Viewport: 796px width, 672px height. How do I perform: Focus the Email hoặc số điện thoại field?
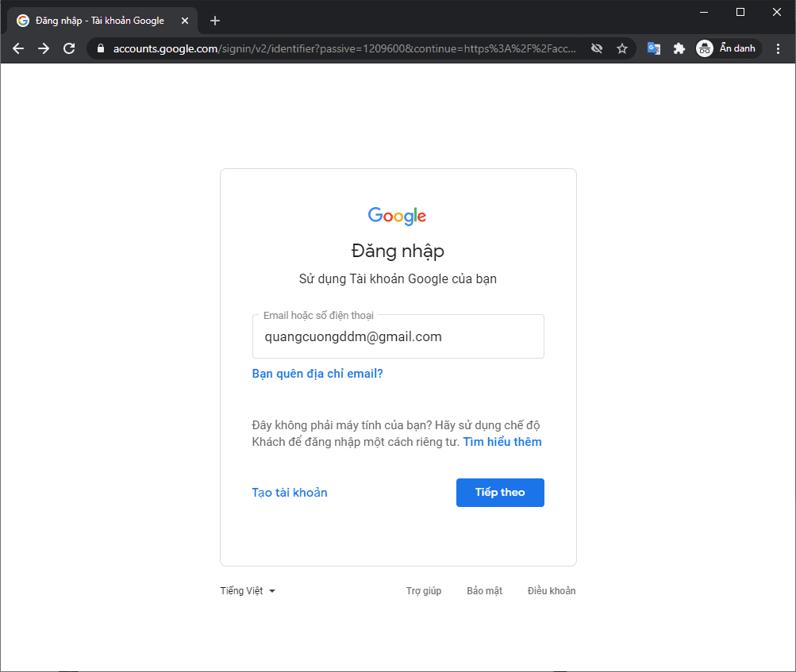pos(398,336)
